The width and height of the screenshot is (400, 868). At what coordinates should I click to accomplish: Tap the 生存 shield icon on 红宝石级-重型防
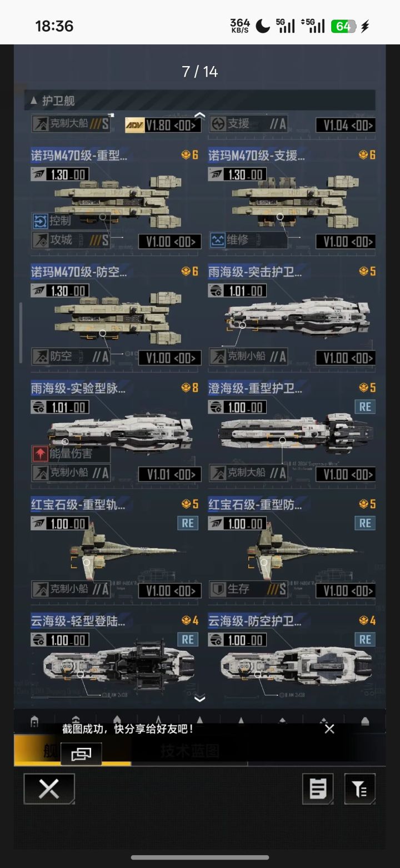pyautogui.click(x=217, y=589)
